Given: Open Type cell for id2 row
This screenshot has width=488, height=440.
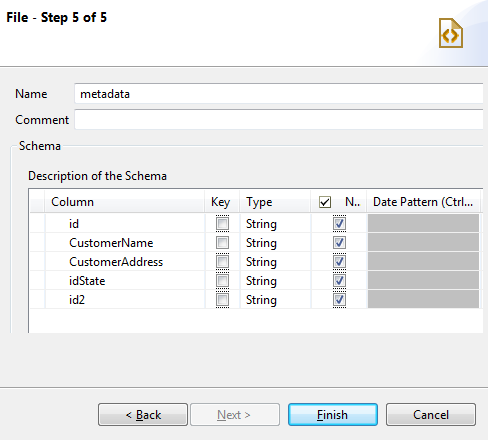Looking at the screenshot, I should click(x=275, y=300).
